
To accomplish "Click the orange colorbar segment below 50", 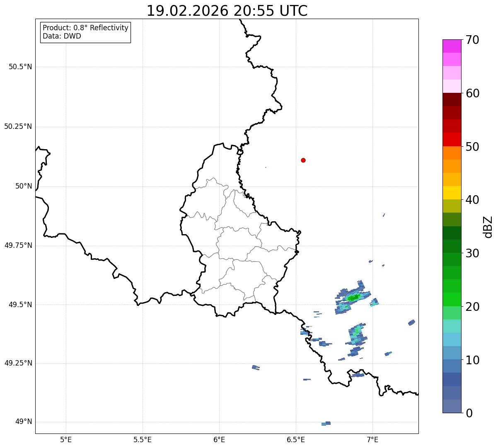I will [452, 153].
